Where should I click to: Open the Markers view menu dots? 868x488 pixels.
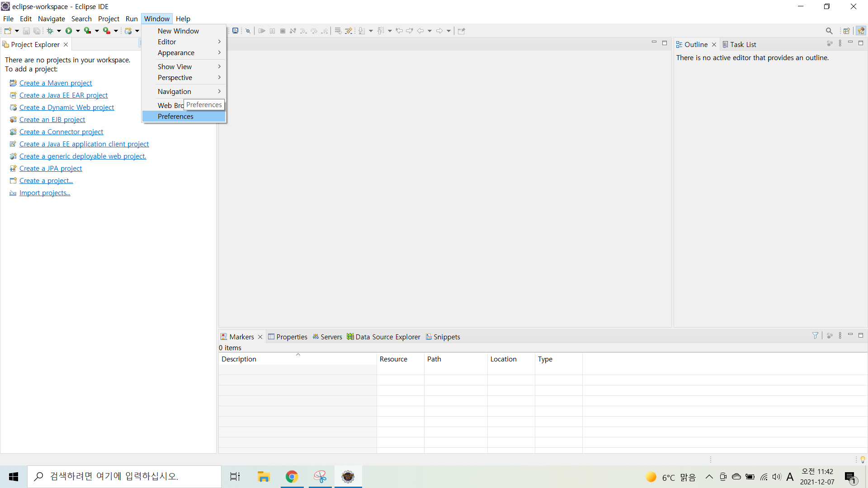tap(840, 335)
